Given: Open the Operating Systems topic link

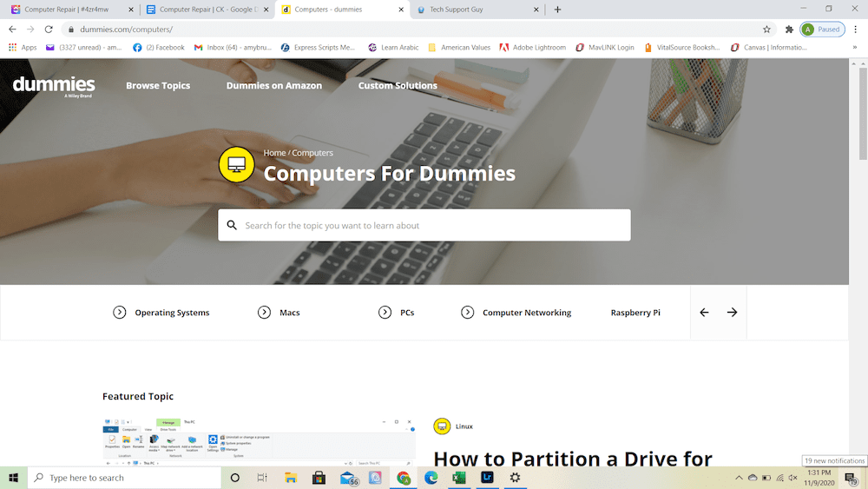Looking at the screenshot, I should pos(172,313).
